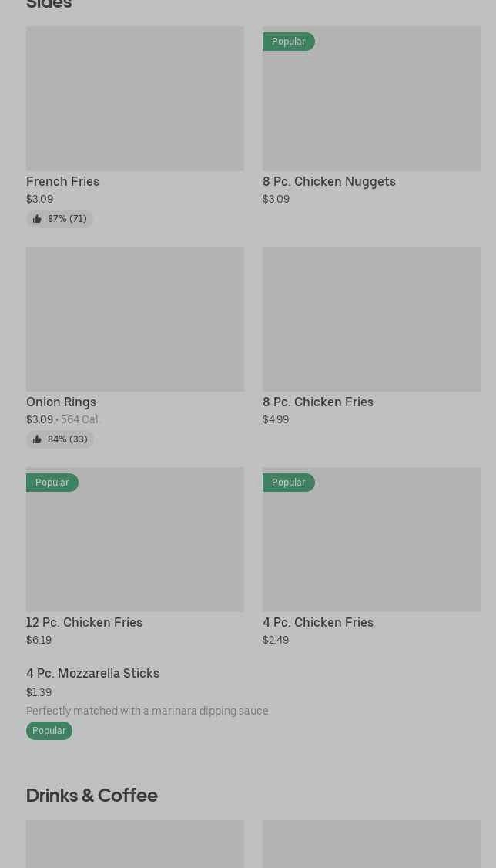The height and width of the screenshot is (868, 496).
Task: Click the 8 Pc. Chicken Fries image
Action: point(371,319)
